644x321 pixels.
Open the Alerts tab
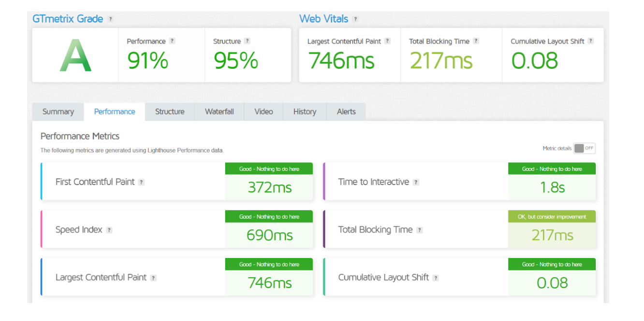[346, 112]
